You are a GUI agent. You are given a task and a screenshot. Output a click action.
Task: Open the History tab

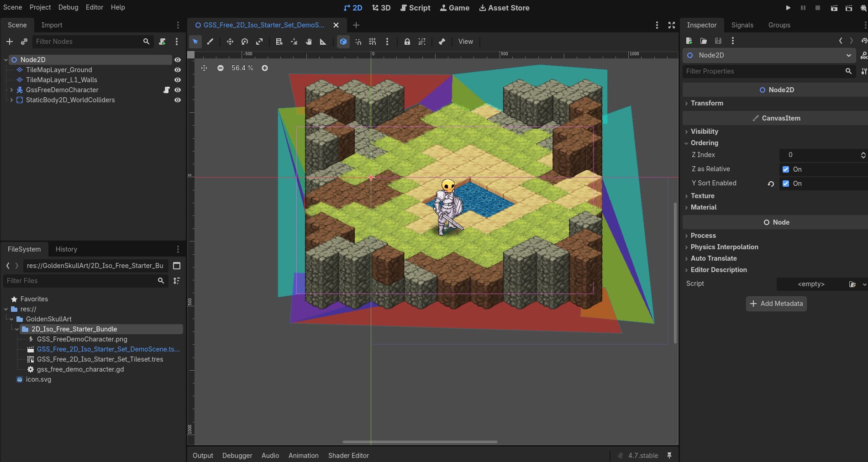pos(66,249)
